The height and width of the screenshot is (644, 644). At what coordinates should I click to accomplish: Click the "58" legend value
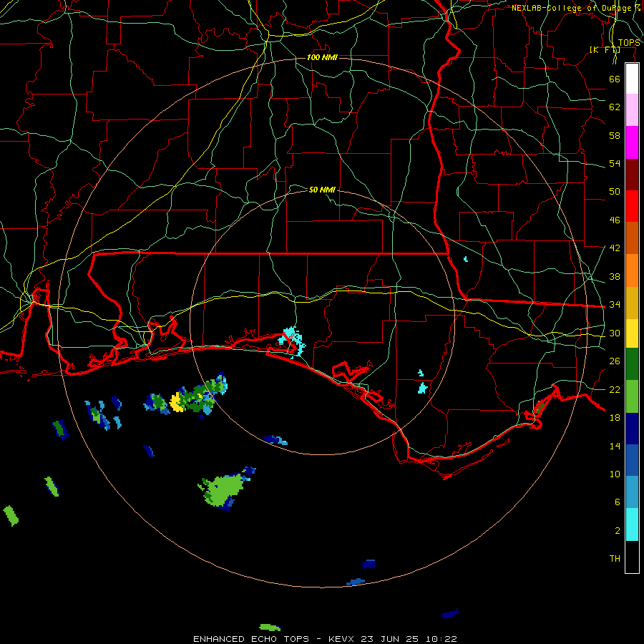(615, 135)
